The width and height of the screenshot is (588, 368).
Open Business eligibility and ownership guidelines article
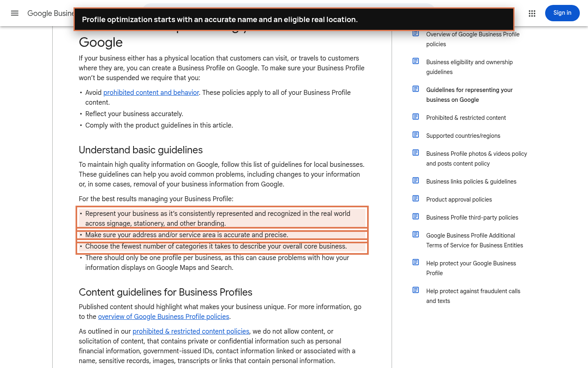click(469, 67)
